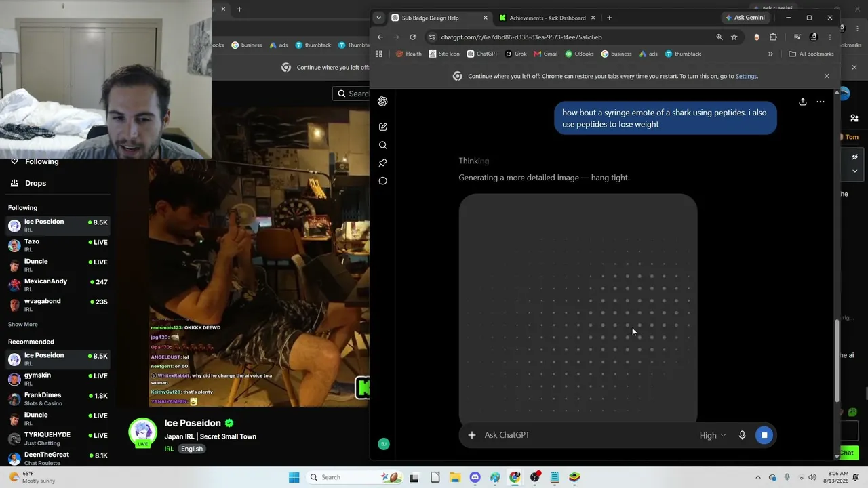Screen dimensions: 868x488
Task: Share this ChatGPT conversation
Action: tap(802, 102)
